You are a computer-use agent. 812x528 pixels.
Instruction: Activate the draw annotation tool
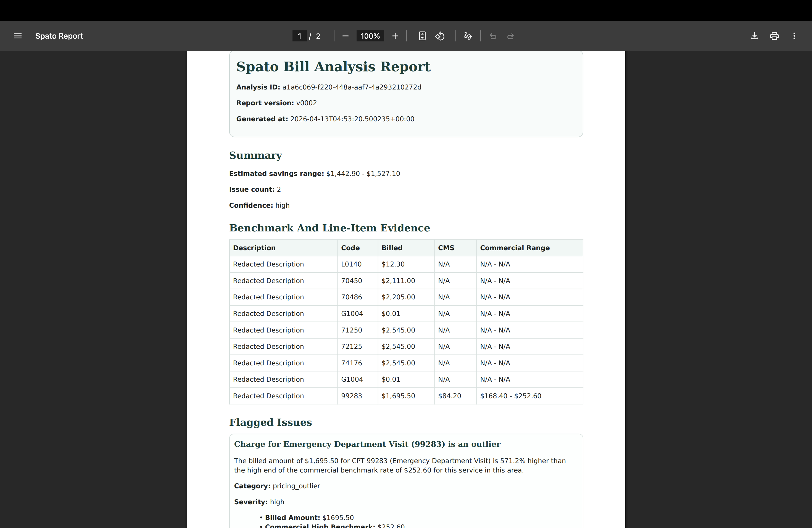pyautogui.click(x=468, y=36)
